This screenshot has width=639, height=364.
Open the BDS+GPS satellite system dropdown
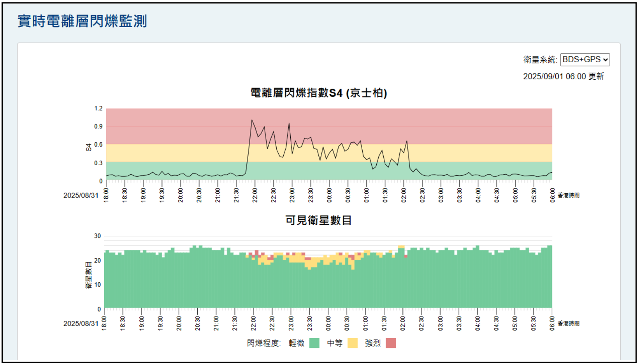pyautogui.click(x=585, y=59)
